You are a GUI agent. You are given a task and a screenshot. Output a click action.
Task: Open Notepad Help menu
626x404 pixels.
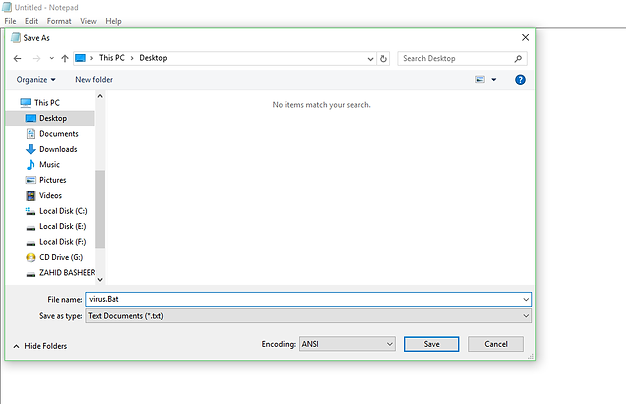tap(113, 21)
